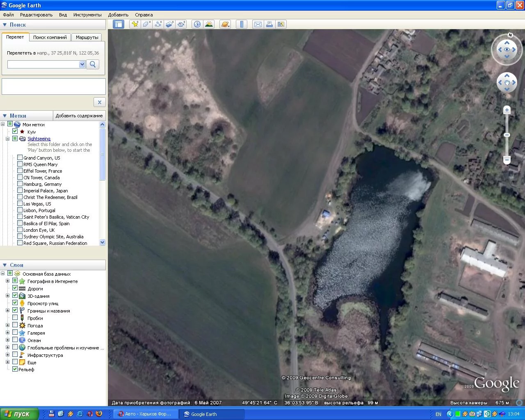525x420 pixels.
Task: Open the Файл menu
Action: tap(8, 15)
